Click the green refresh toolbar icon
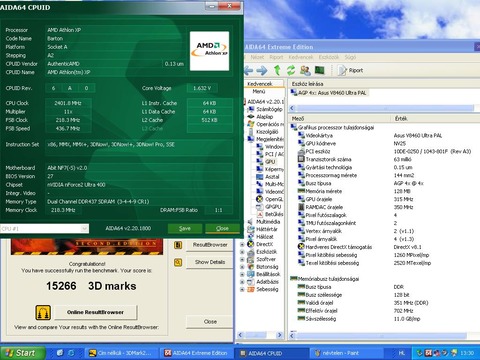Image resolution: width=480 pixels, height=360 pixels. pyautogui.click(x=291, y=70)
